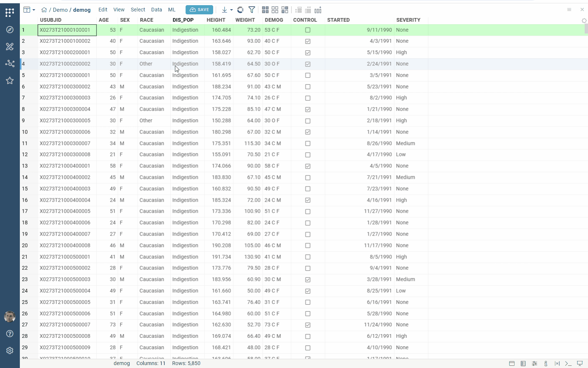Click the SEVERITY column header
The image size is (588, 368).
[408, 20]
